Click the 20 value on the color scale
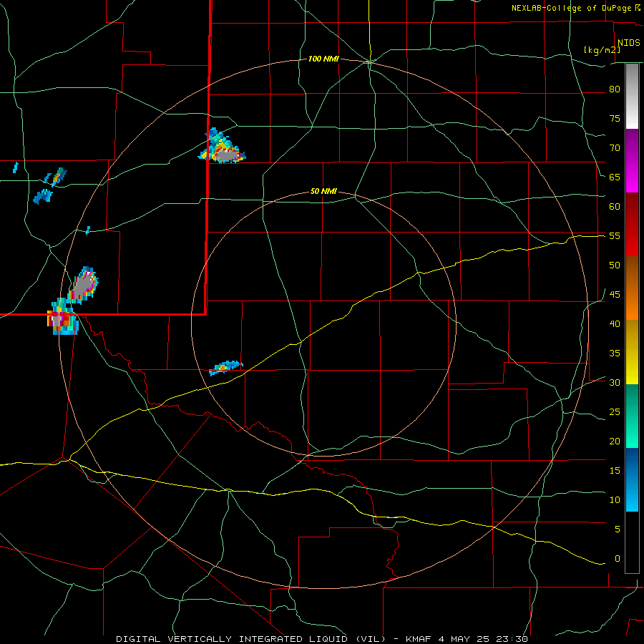Viewport: 644px width, 644px height. point(615,441)
